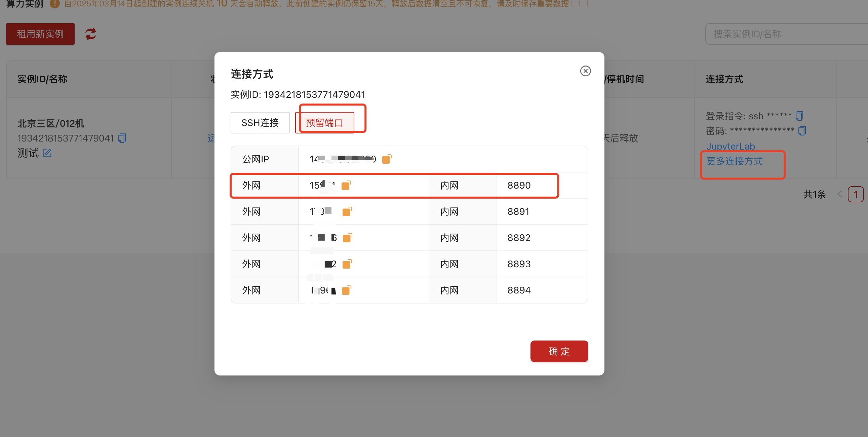Viewport: 868px width, 437px height.
Task: Confirm the dialog with 确定
Action: coord(559,351)
